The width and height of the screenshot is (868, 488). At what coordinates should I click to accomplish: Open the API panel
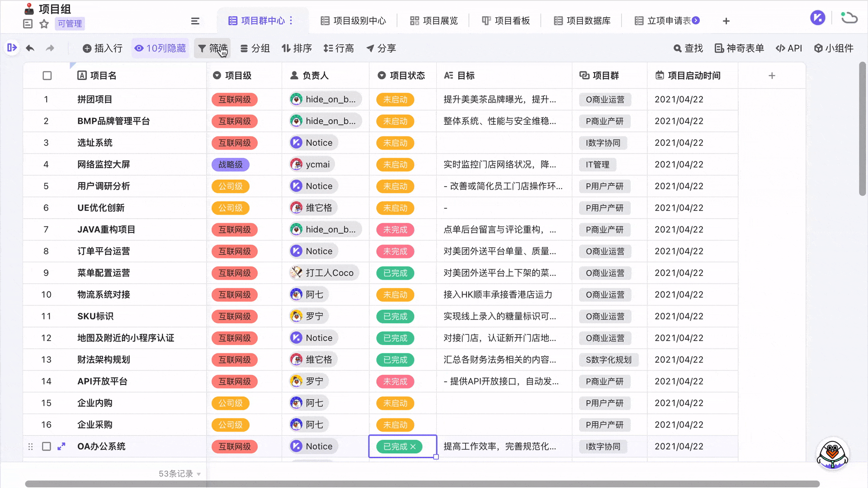(789, 48)
